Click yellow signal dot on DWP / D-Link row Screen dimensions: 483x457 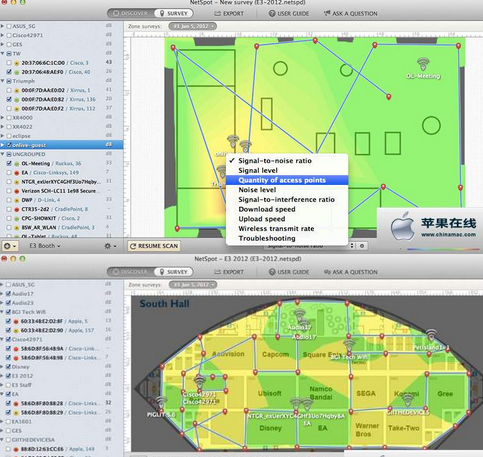point(16,200)
